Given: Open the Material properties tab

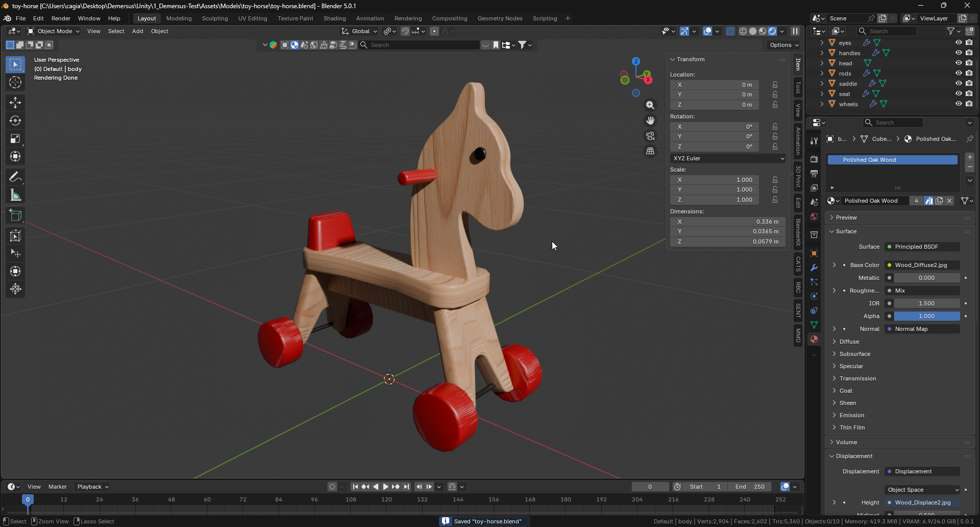Looking at the screenshot, I should click(814, 339).
